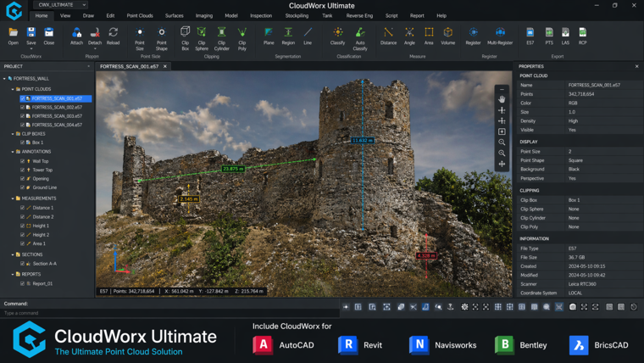The width and height of the screenshot is (644, 363).
Task: Select the pan hand tool in viewport
Action: tap(502, 99)
